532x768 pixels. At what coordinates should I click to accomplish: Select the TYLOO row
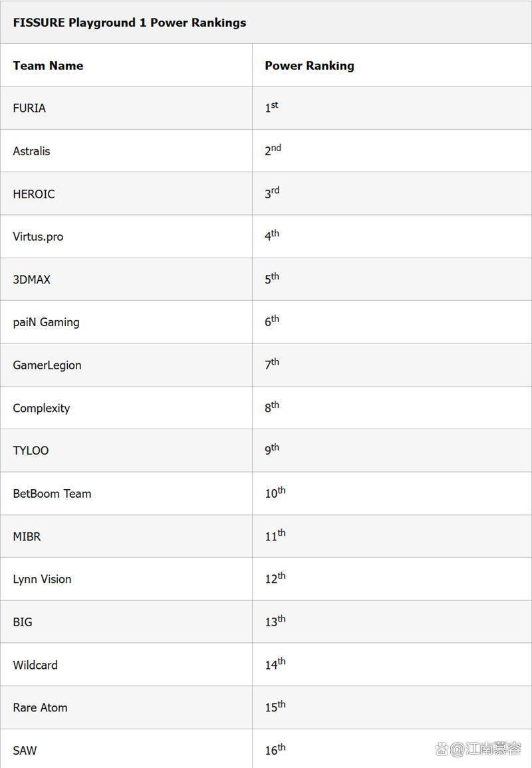pyautogui.click(x=266, y=451)
